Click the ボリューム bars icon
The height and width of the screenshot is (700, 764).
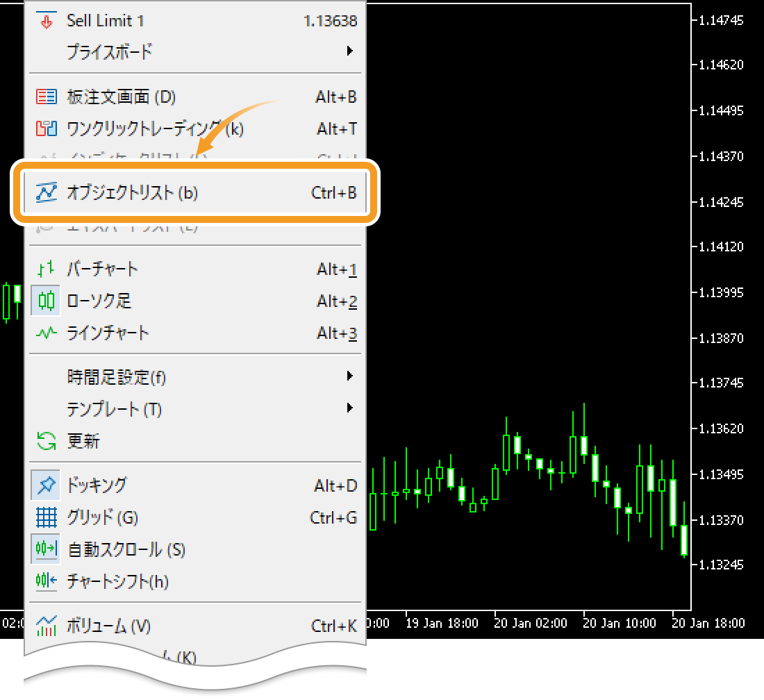click(x=47, y=626)
